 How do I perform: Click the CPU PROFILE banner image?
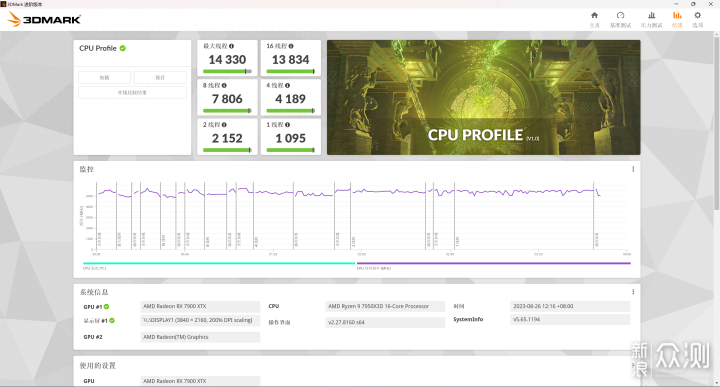(x=484, y=97)
